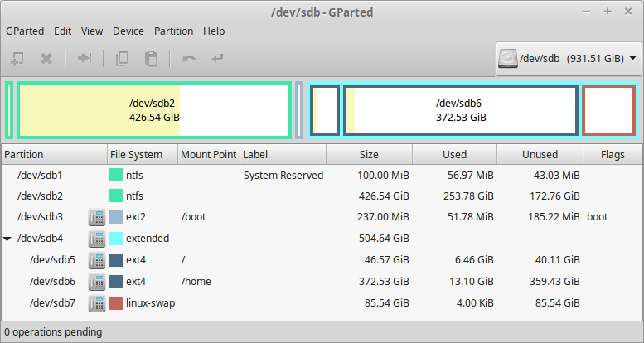
Task: Click the 46.57 GiB size value
Action: [386, 260]
